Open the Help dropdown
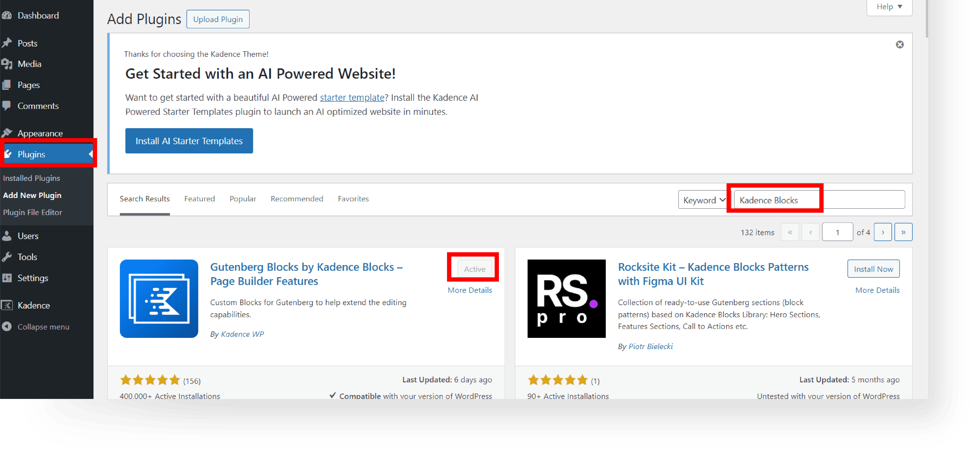 (x=889, y=6)
